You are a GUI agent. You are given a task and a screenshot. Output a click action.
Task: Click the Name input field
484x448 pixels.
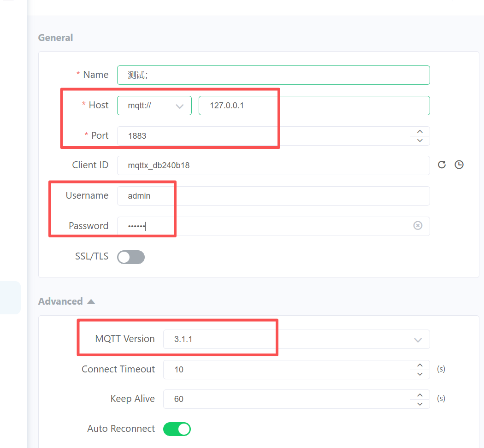pyautogui.click(x=273, y=75)
